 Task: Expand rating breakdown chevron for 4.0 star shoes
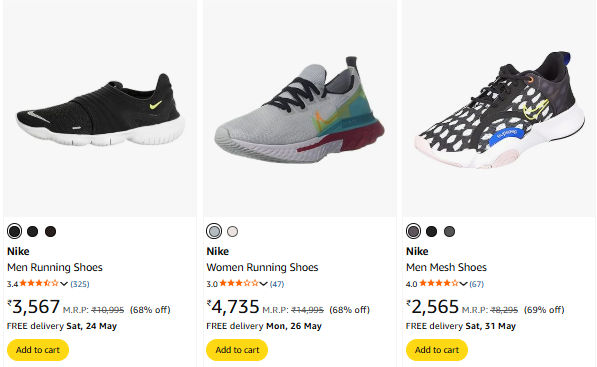click(463, 284)
